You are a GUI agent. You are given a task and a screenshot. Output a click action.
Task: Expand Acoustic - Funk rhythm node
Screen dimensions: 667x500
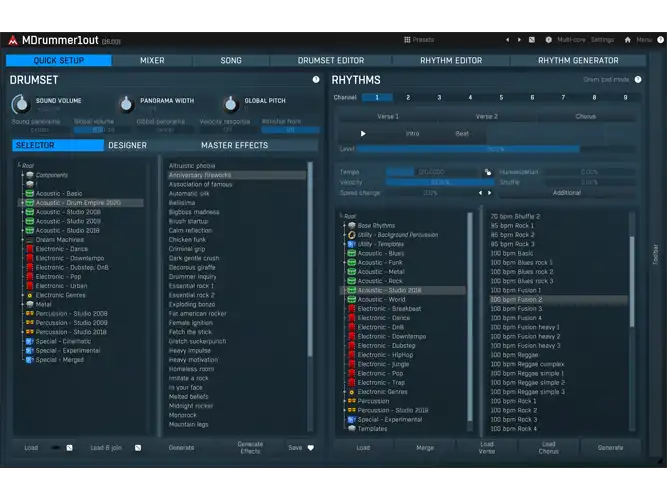coord(345,263)
